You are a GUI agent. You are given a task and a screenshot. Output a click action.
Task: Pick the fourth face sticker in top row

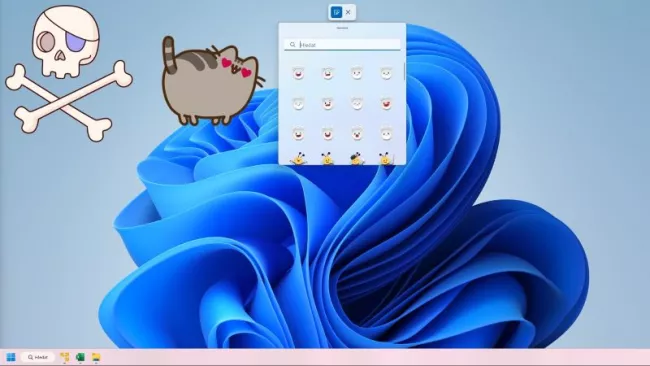386,73
